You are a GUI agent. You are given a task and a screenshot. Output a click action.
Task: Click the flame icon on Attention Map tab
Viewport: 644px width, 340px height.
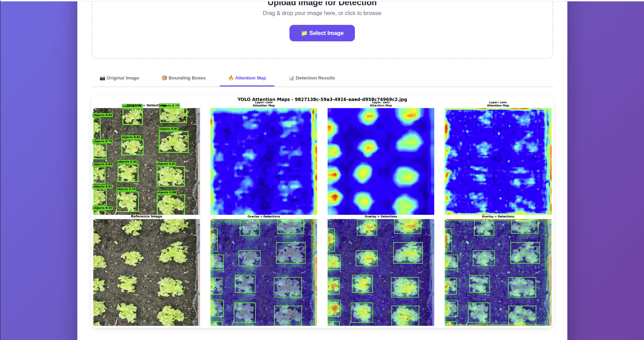(231, 78)
